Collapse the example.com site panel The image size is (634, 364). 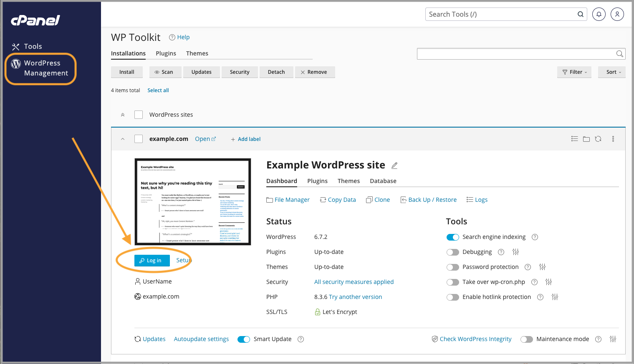123,139
